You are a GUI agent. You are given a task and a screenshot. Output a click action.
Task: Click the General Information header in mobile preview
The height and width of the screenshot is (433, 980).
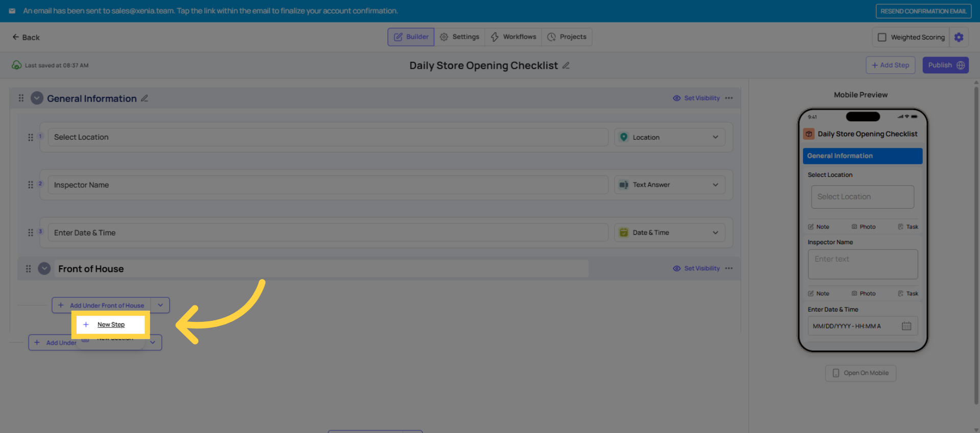[863, 156]
